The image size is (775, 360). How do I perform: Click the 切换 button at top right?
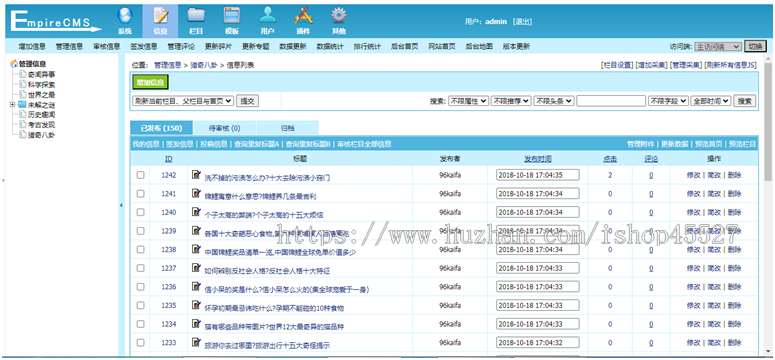tap(755, 46)
